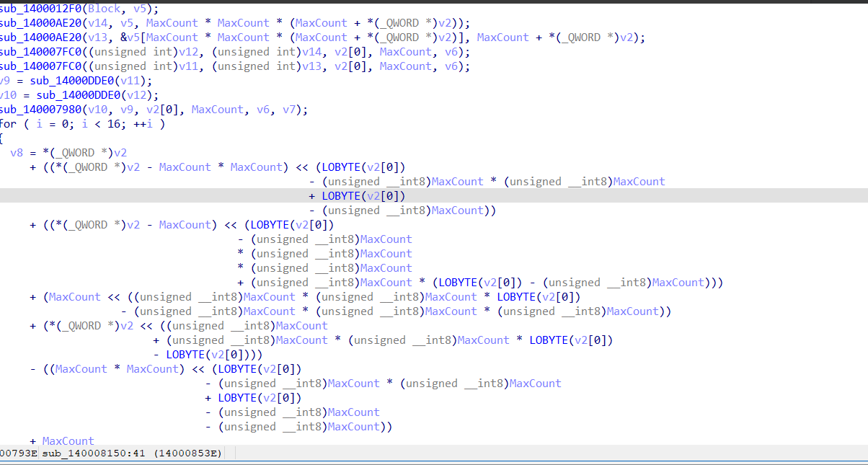868x465 pixels.
Task: Select the v9 argument of sub_140007980
Action: point(126,110)
